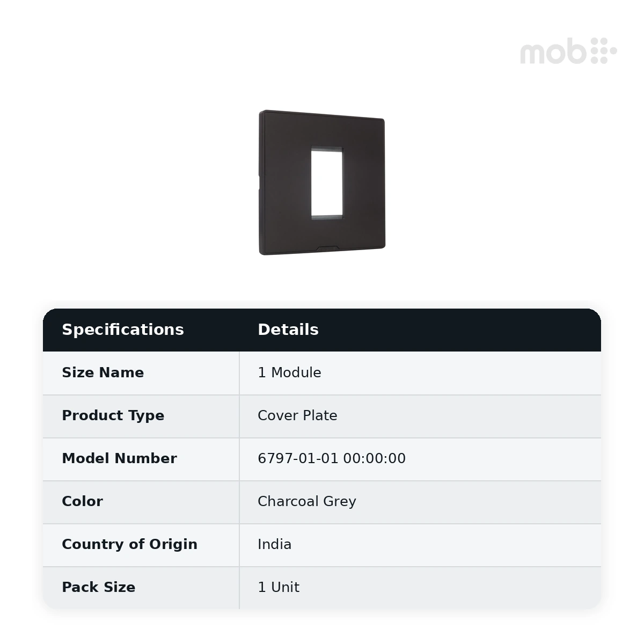Click the Pack Size label
This screenshot has width=644, height=644.
point(99,587)
